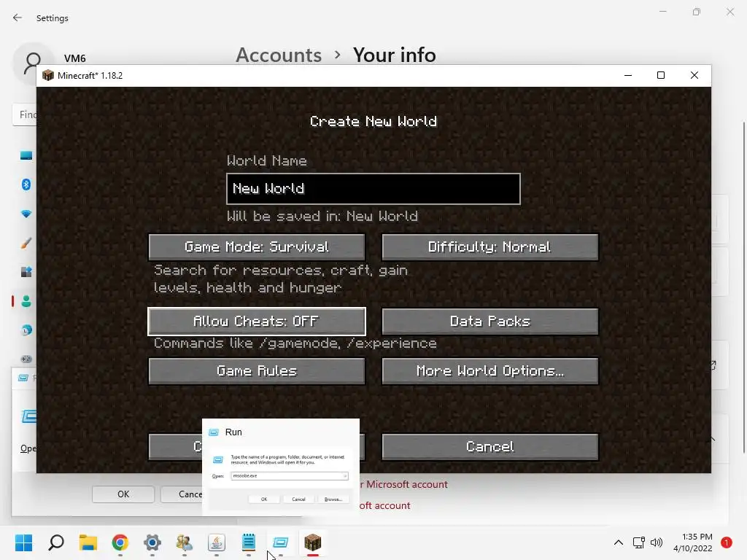Image resolution: width=747 pixels, height=560 pixels.
Task: Open More World Options
Action: coord(489,371)
